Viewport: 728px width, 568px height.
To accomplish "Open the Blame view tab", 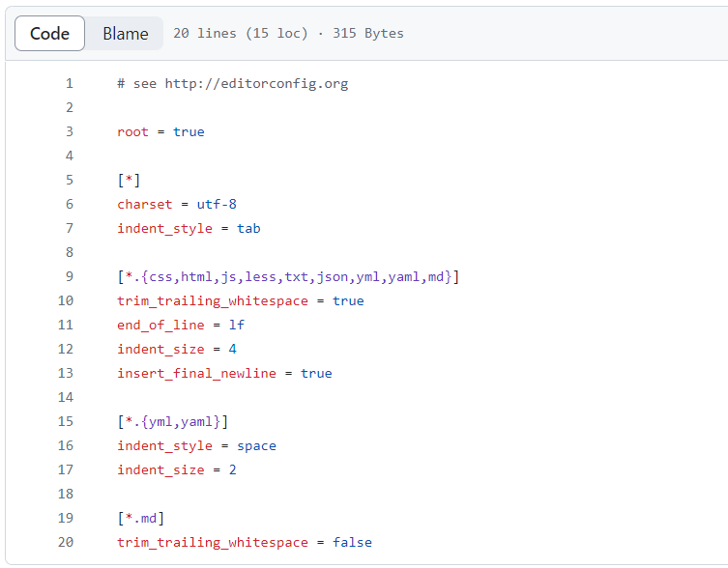I will [x=126, y=34].
